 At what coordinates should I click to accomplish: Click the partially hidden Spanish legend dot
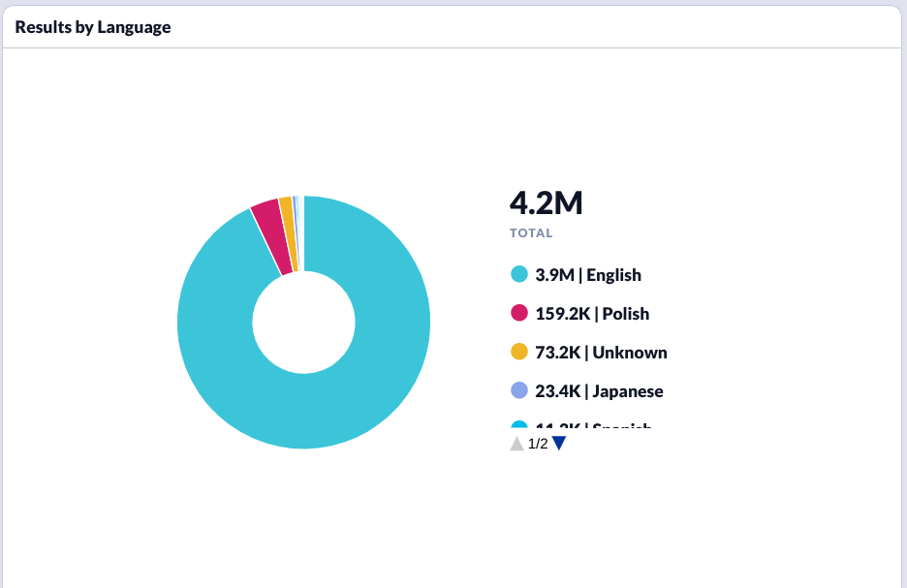coord(518,425)
